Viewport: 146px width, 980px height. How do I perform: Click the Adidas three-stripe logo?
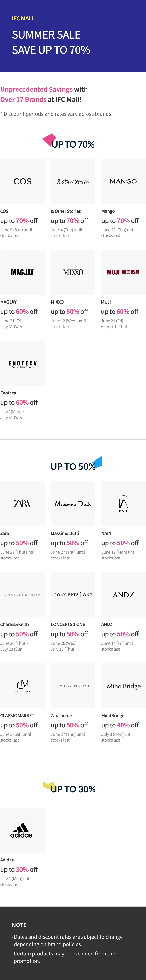(x=22, y=830)
